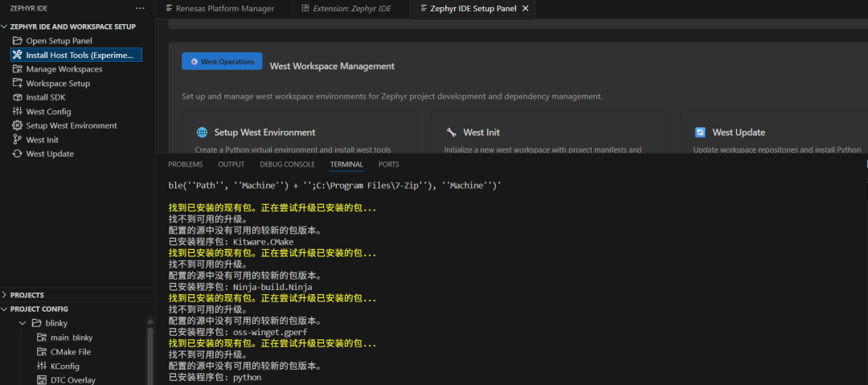This screenshot has width=868, height=385.
Task: Click the blue West Operations button
Action: [x=222, y=62]
